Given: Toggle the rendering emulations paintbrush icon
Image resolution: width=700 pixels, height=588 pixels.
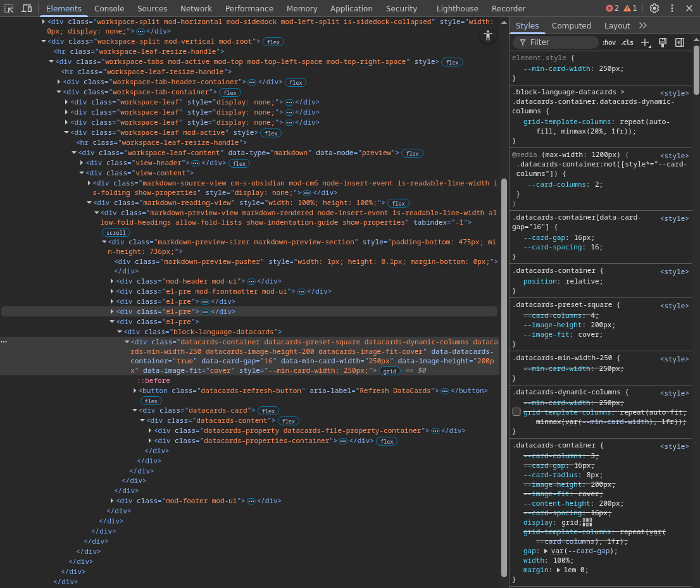Looking at the screenshot, I should tap(663, 42).
